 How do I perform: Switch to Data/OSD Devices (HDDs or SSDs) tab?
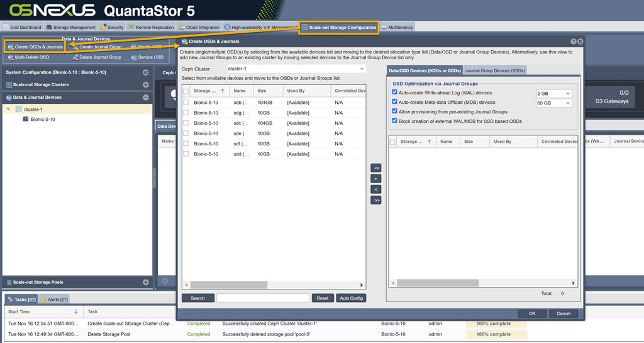click(x=425, y=70)
